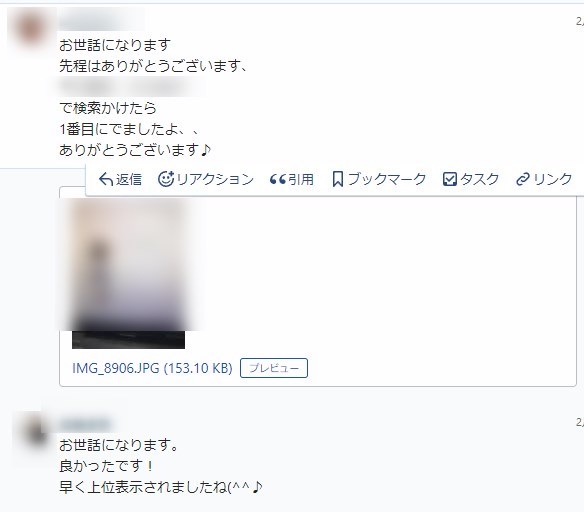This screenshot has height=512, width=584.
Task: Open the blurred attached image thumbnail
Action: click(128, 273)
